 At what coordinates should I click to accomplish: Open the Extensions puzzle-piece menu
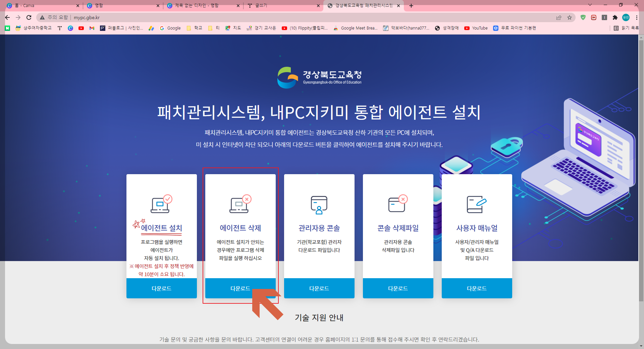pos(615,17)
